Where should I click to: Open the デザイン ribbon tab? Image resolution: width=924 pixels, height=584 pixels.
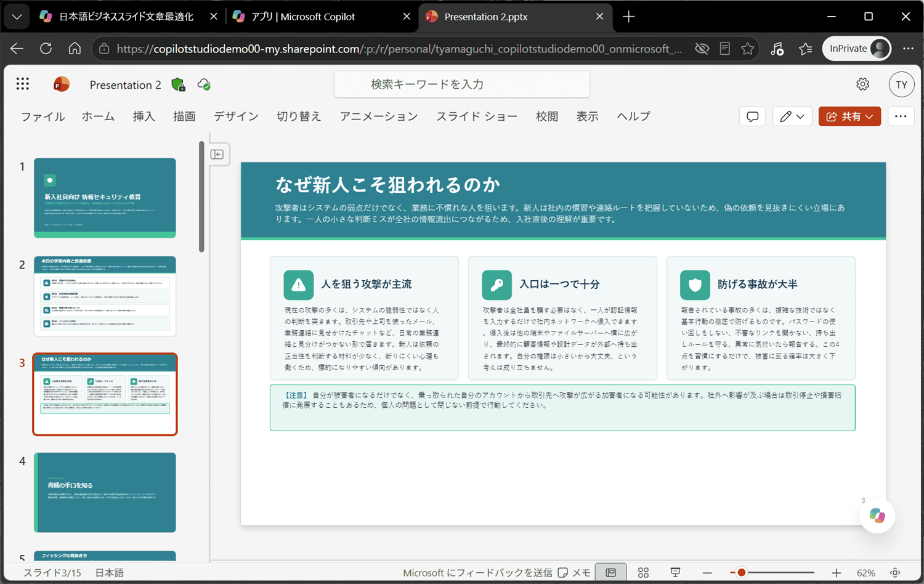click(x=236, y=116)
